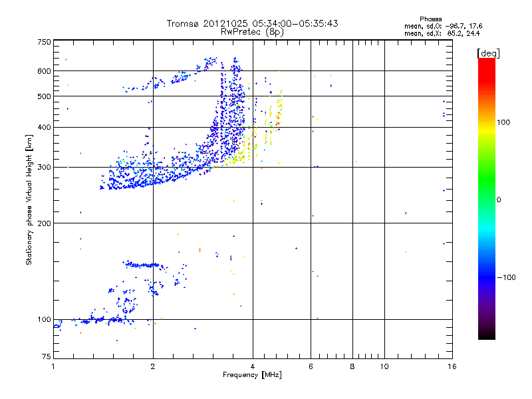Click the "Phases" heading text

click(430, 19)
